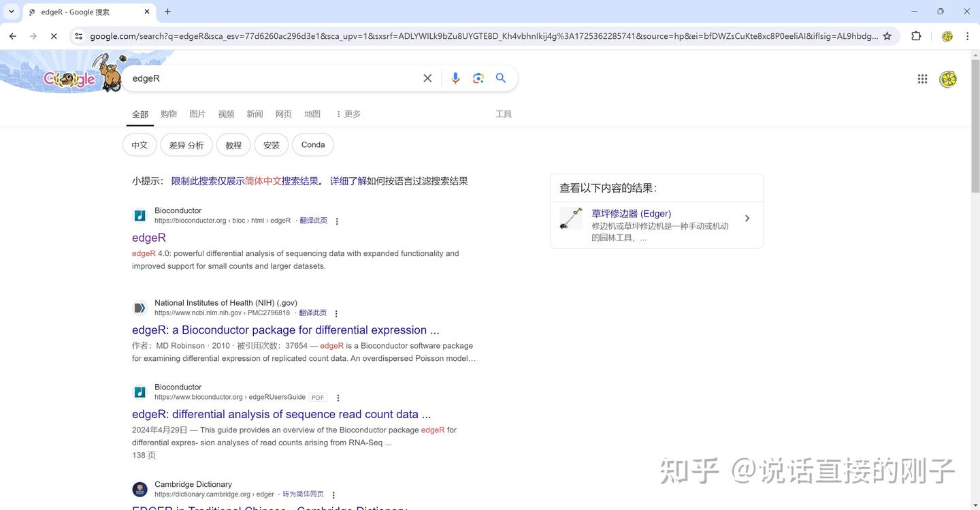This screenshot has height=510, width=980.
Task: Click the Bioconductor favicon of edgeR result
Action: (x=140, y=216)
